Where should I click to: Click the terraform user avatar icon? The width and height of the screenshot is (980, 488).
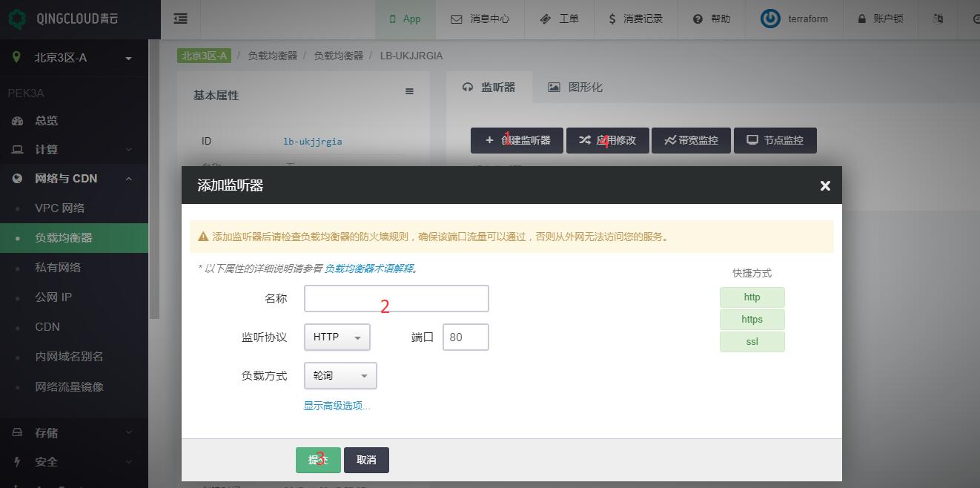770,19
